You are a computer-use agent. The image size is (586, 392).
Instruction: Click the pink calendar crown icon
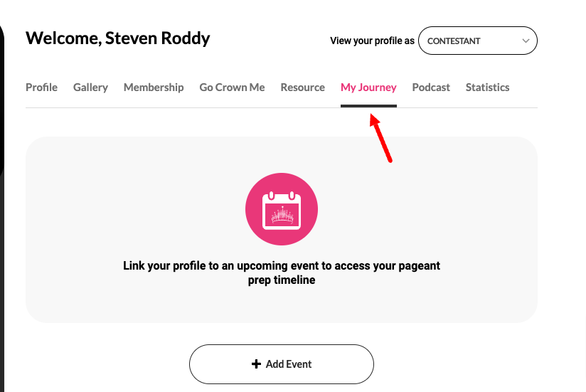click(x=282, y=209)
